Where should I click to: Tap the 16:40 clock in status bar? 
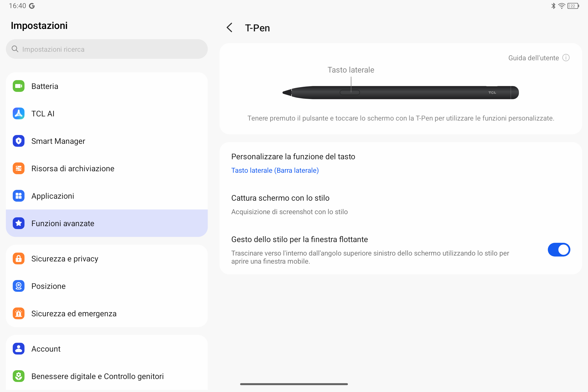(17, 6)
